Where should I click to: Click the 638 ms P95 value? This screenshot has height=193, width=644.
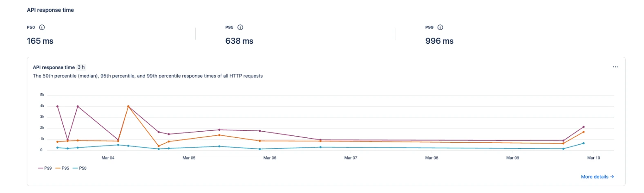click(239, 41)
